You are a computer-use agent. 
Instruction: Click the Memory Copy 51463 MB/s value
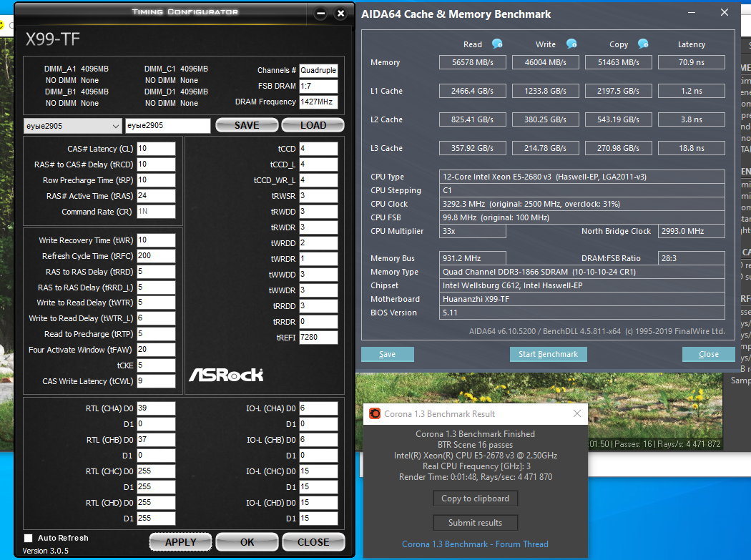point(619,62)
